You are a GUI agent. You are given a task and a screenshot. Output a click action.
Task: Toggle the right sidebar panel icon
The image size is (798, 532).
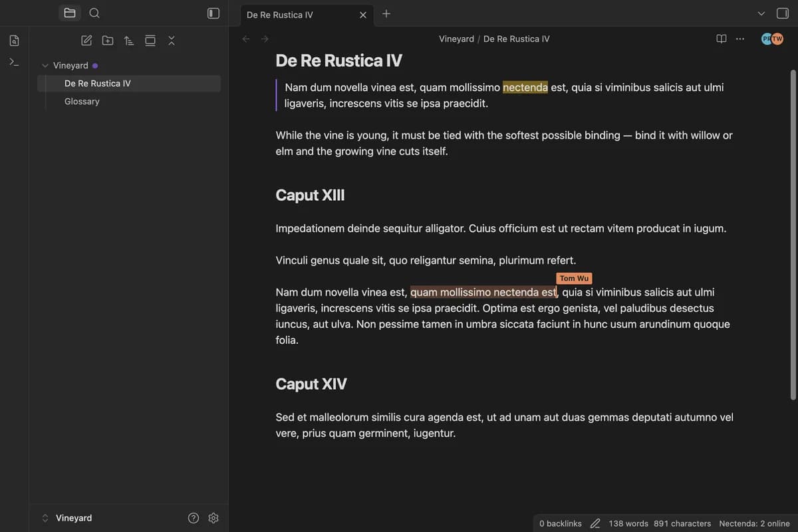click(x=783, y=13)
